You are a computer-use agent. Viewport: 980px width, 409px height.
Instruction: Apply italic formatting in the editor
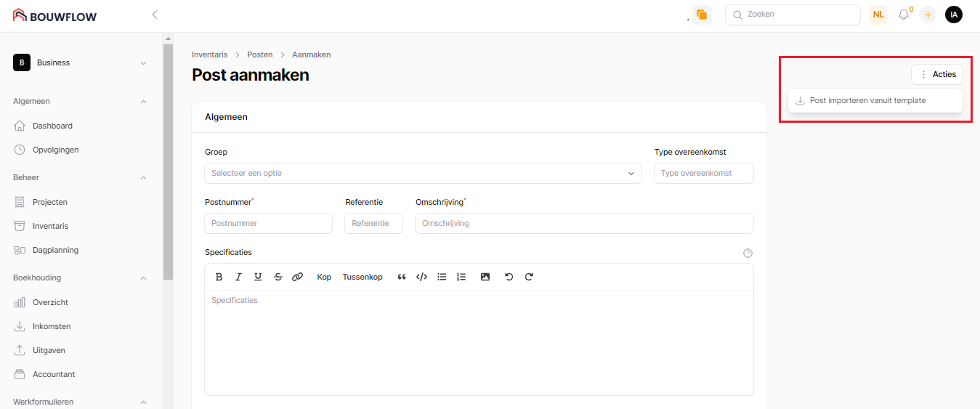238,277
